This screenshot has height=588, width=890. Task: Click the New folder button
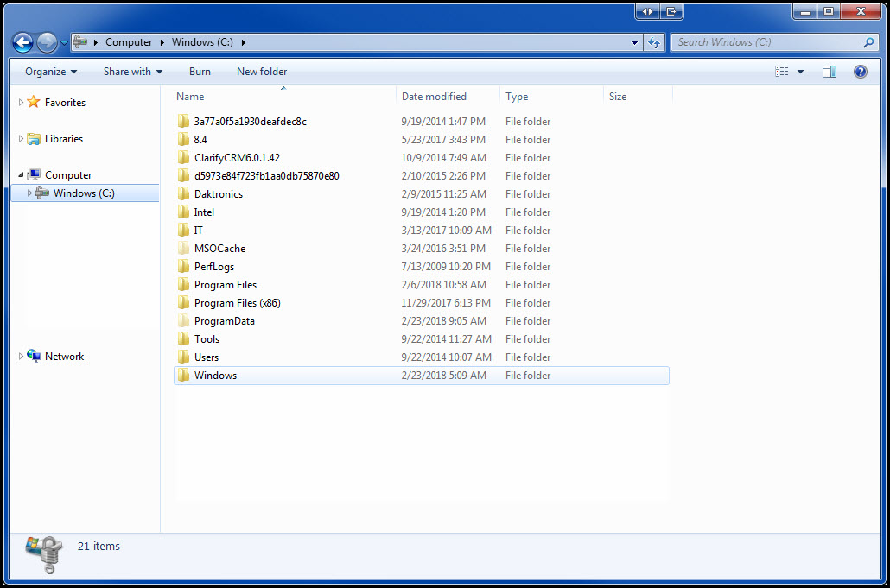(x=261, y=72)
